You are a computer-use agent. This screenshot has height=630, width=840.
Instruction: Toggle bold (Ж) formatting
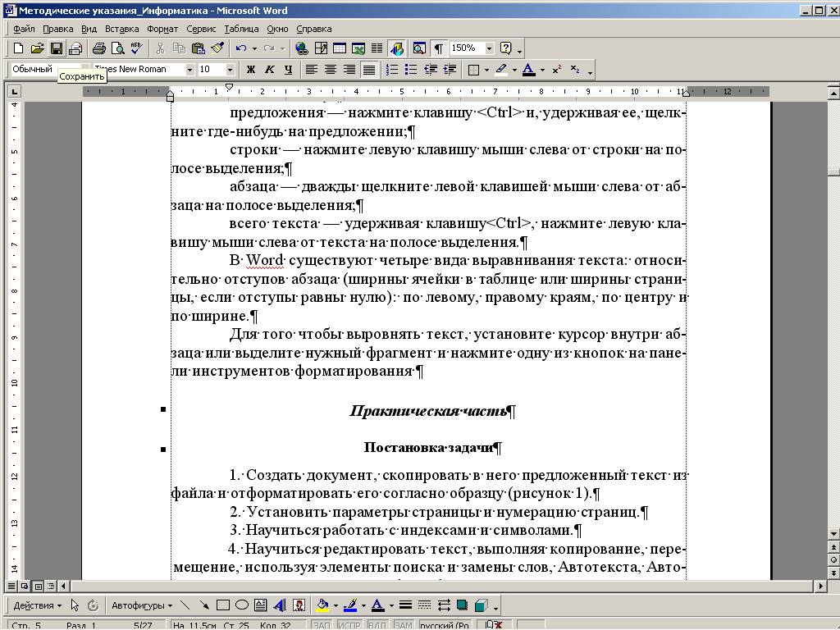[x=250, y=70]
